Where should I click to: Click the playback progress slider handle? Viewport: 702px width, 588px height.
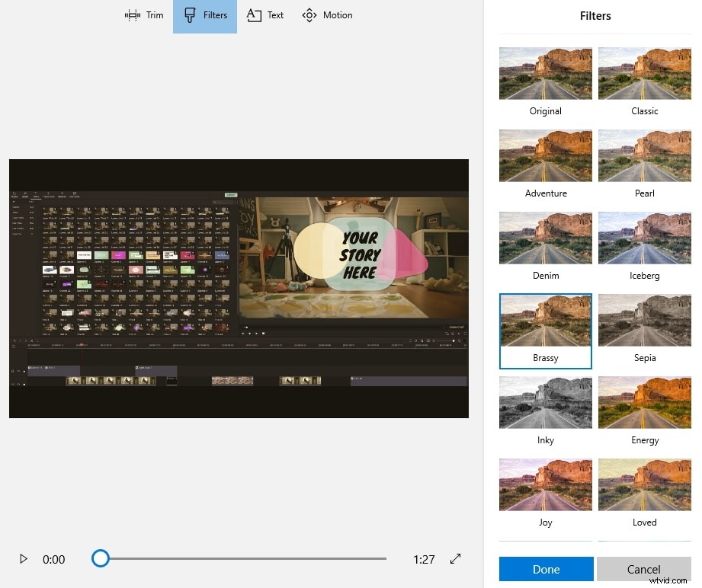[100, 558]
